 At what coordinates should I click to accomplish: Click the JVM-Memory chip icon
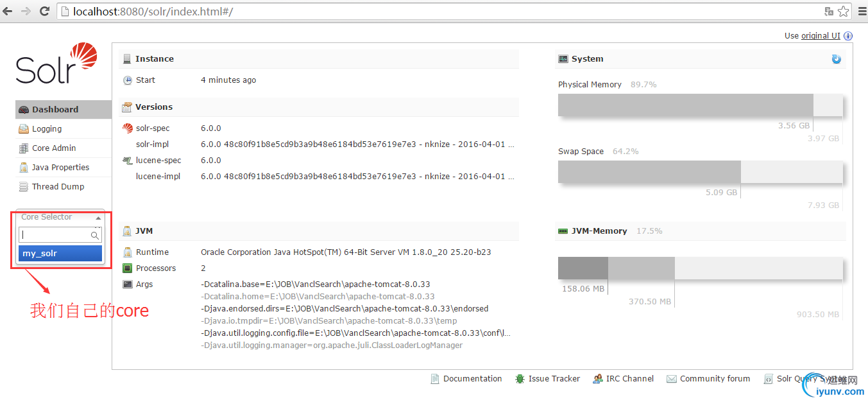pos(563,231)
